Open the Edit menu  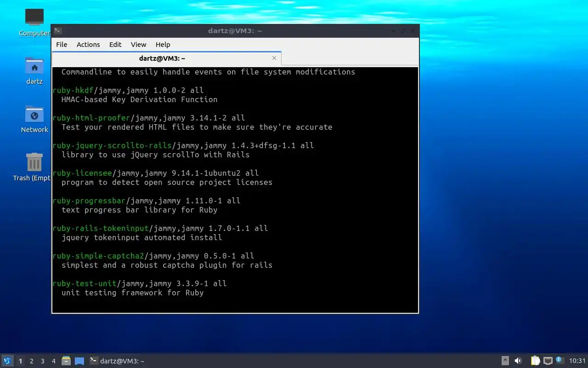[x=115, y=45]
